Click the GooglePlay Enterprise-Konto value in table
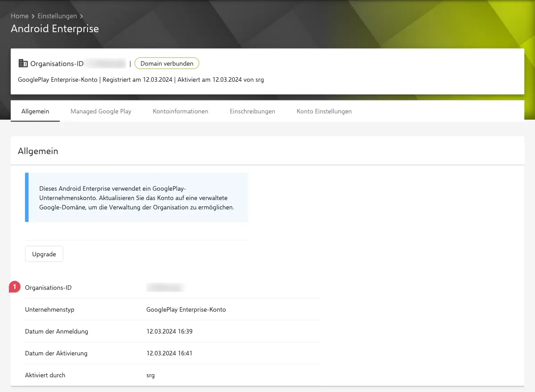Viewport: 535px width, 392px height. [186, 309]
